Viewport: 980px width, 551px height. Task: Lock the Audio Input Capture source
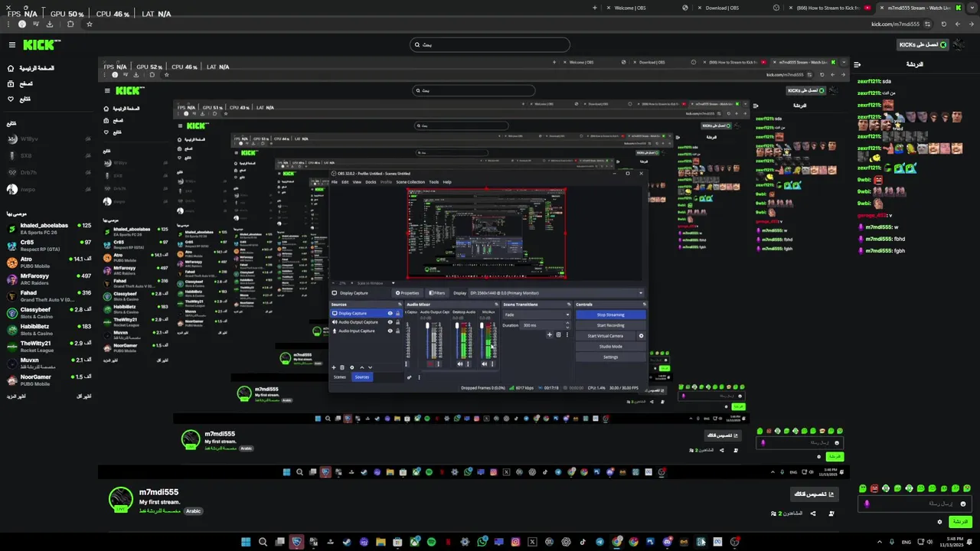pos(397,331)
